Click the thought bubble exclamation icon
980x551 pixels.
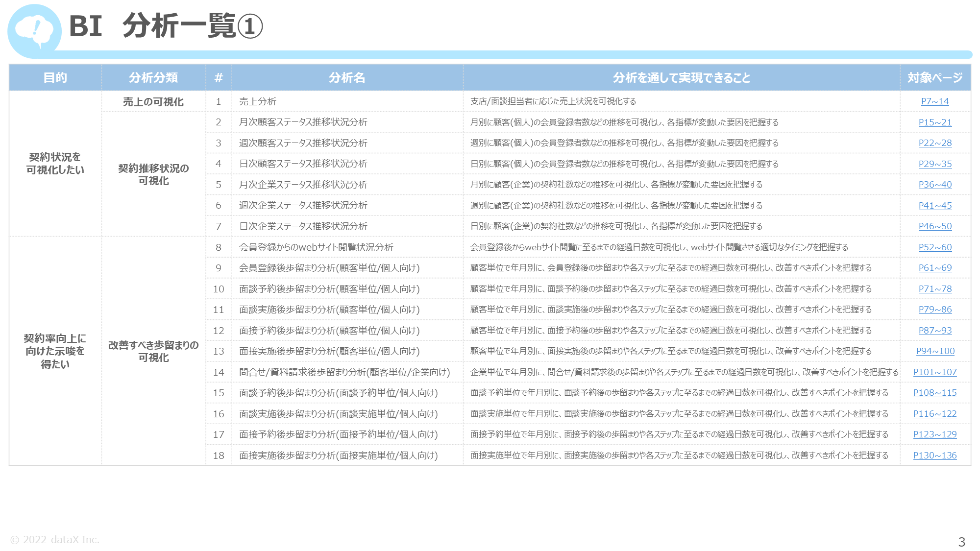pyautogui.click(x=34, y=30)
